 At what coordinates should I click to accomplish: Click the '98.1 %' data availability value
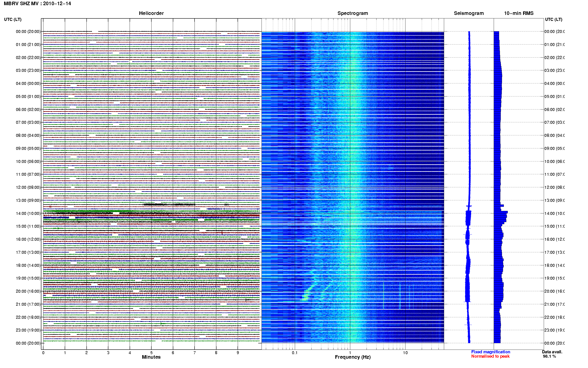coord(549,356)
